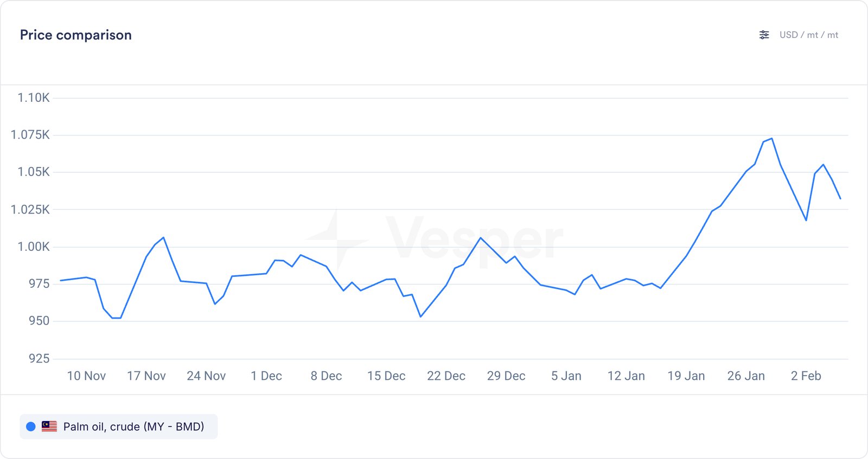Toggle the Palm oil, crude series label
868x459 pixels.
133,426
